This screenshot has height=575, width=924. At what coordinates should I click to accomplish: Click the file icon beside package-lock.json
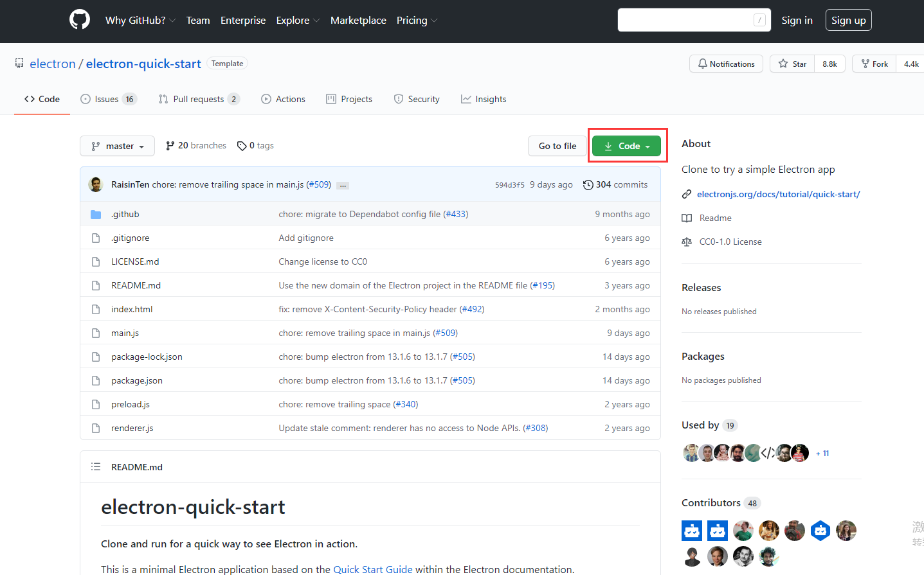tap(96, 357)
